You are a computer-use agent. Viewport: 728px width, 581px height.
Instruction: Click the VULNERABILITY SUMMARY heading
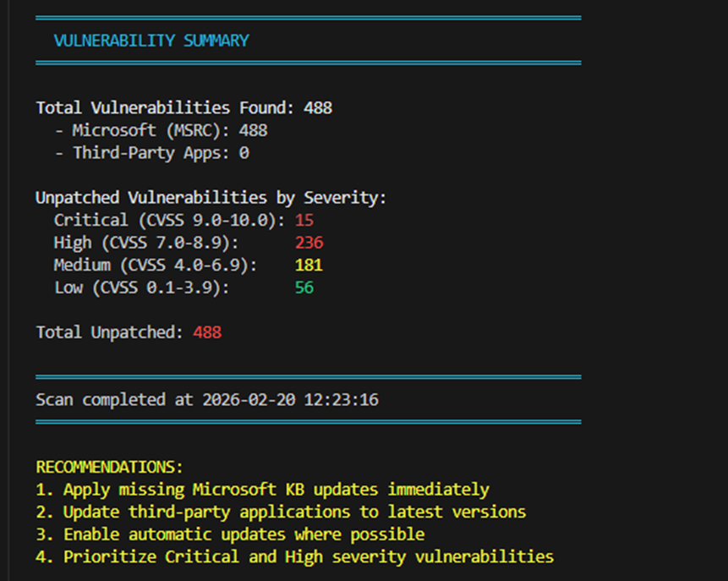pos(151,41)
